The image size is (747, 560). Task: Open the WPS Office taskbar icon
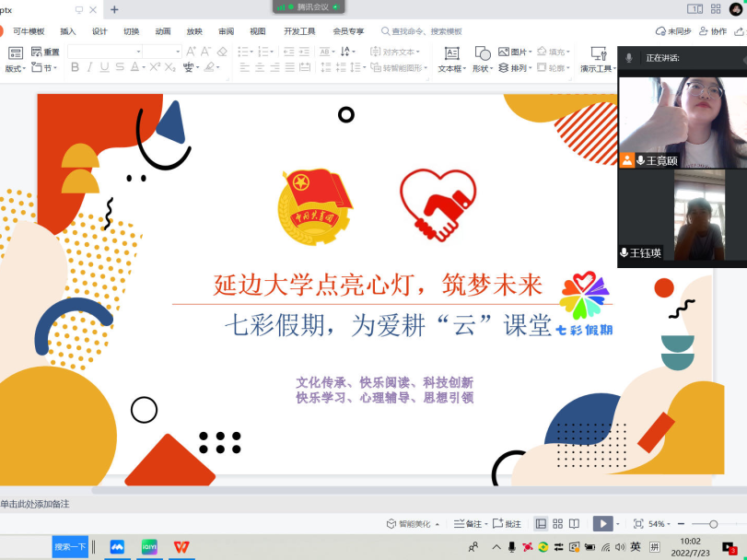(x=181, y=547)
